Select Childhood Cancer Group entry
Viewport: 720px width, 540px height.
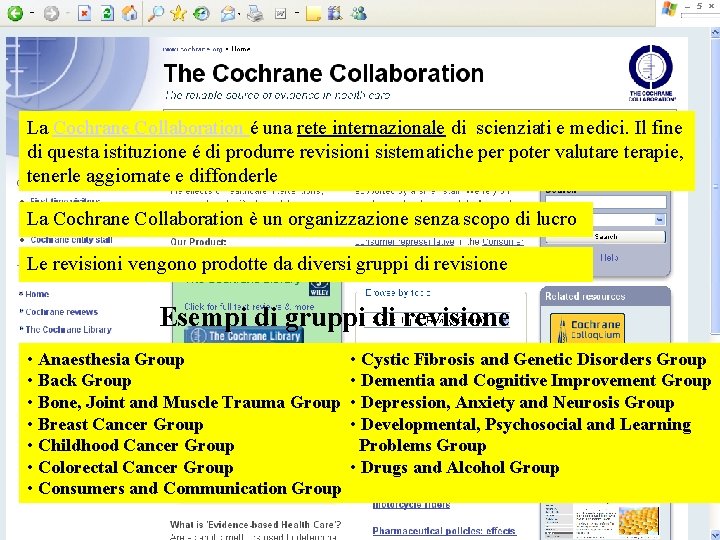click(136, 445)
